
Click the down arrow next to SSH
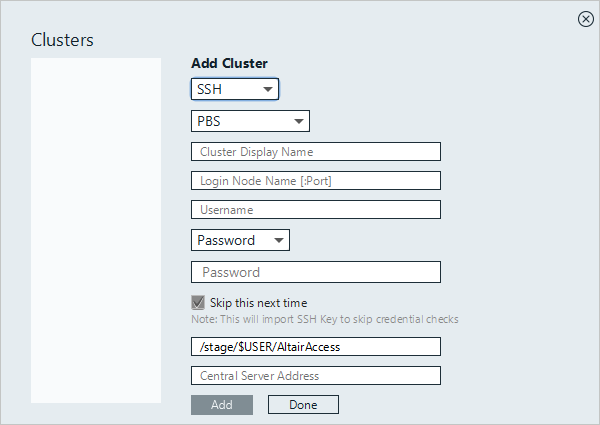267,90
